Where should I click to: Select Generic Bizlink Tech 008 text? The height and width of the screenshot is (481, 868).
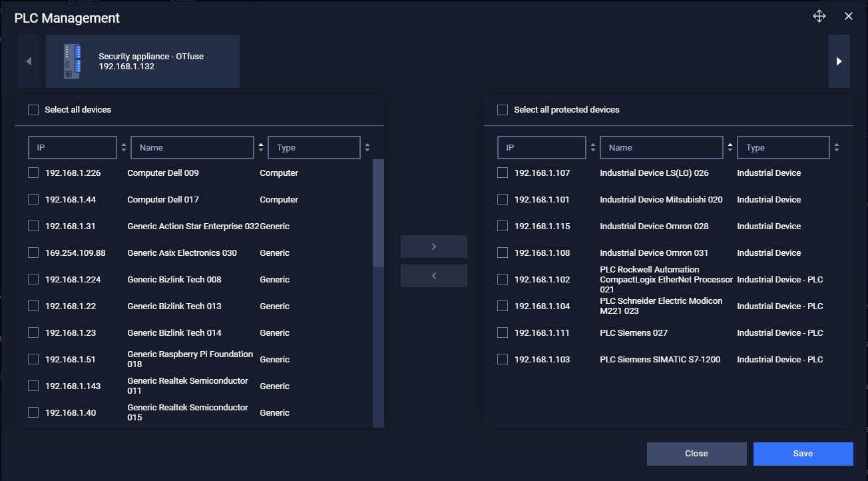pyautogui.click(x=174, y=280)
